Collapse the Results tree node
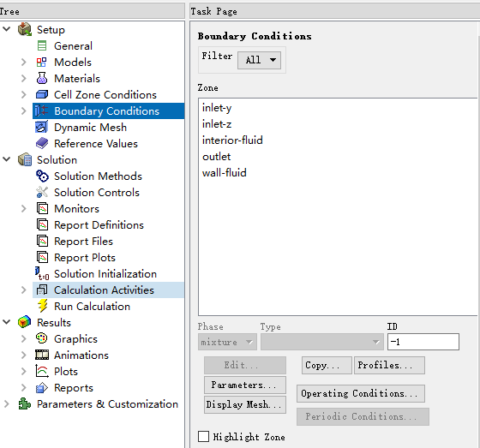 [x=7, y=321]
